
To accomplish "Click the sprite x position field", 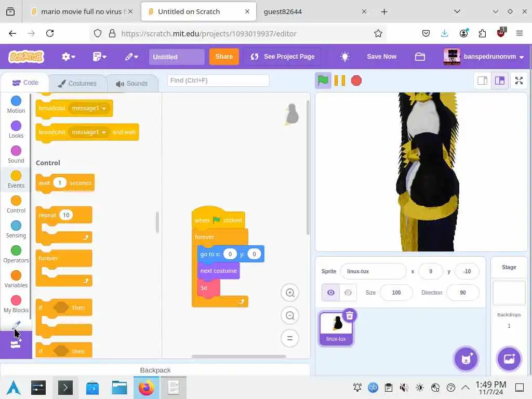I will 431,271.
